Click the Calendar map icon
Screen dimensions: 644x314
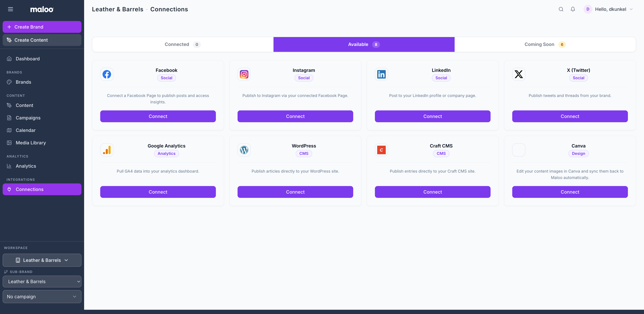9,130
